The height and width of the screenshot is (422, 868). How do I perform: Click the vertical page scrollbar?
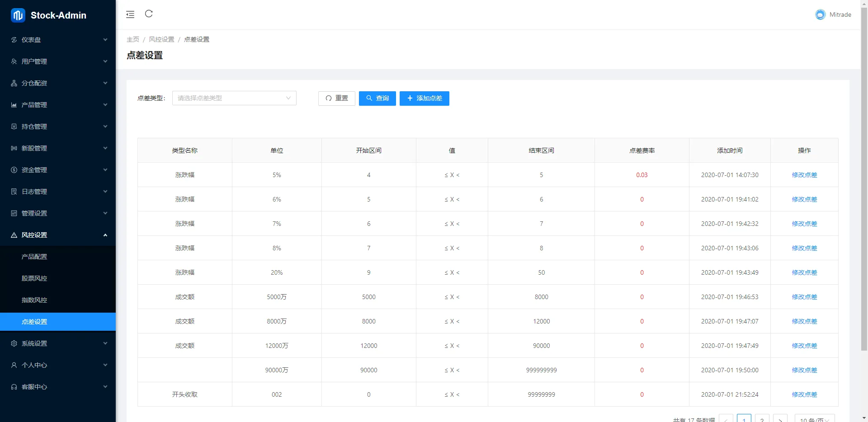point(864,181)
